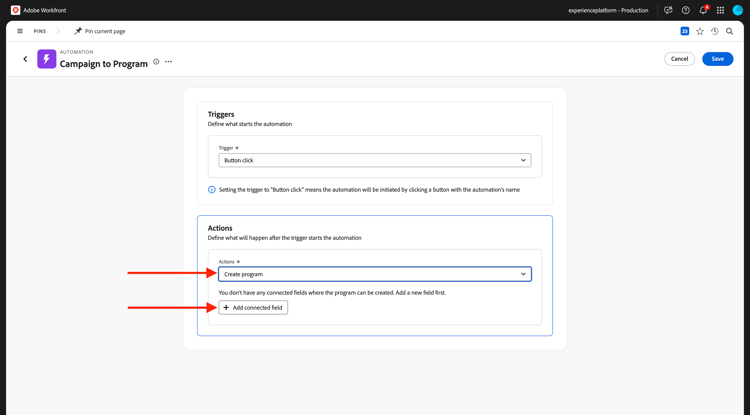Click the Adobe Workfront logo

click(x=15, y=10)
